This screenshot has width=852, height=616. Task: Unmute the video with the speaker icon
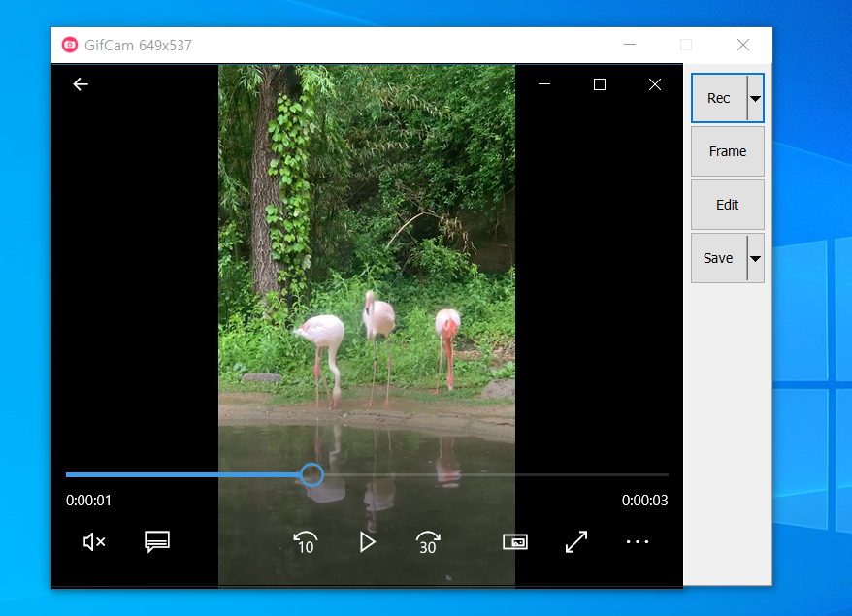[94, 541]
